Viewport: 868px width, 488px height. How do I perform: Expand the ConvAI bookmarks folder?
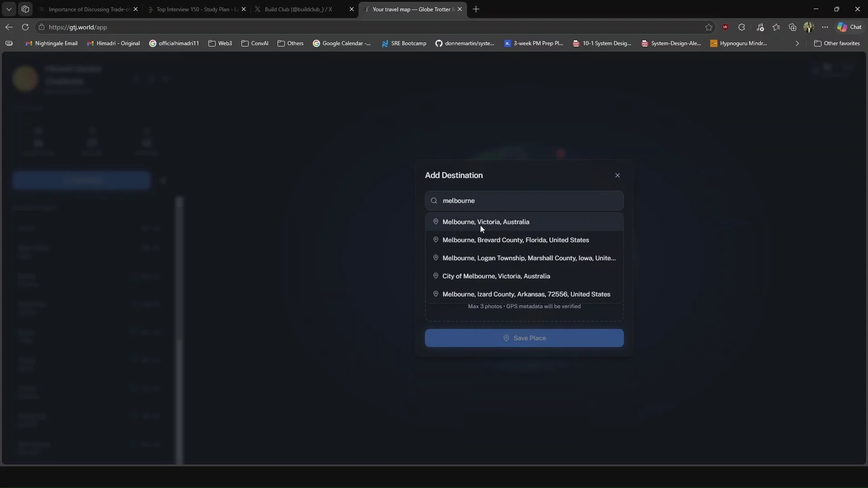pos(255,43)
